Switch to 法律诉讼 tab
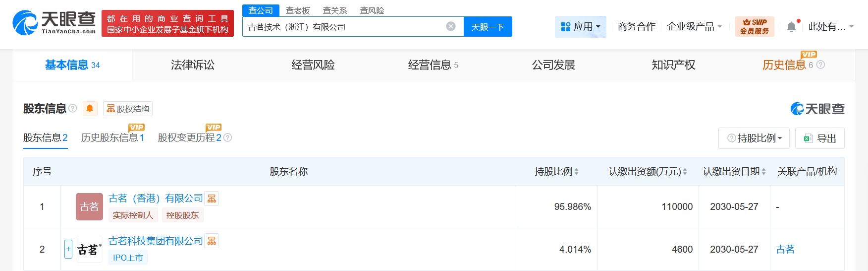 click(x=193, y=65)
